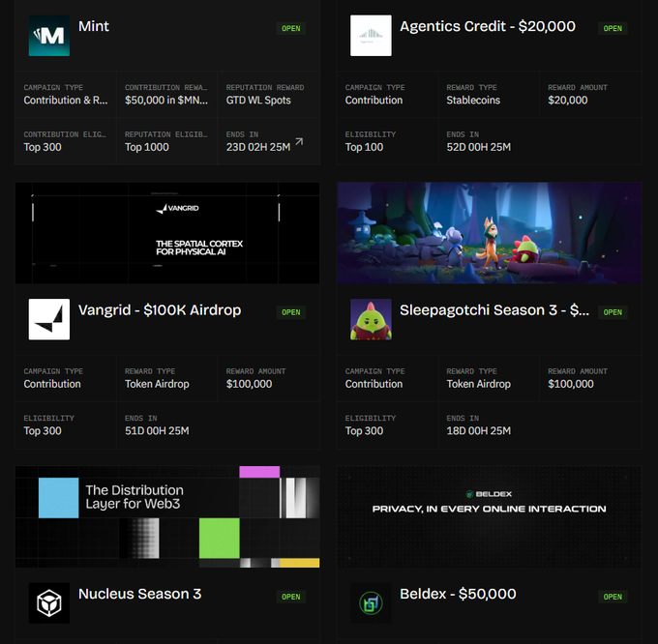Screen dimensions: 658x644
Task: Click the Vangrid logo icon
Action: pos(49,319)
